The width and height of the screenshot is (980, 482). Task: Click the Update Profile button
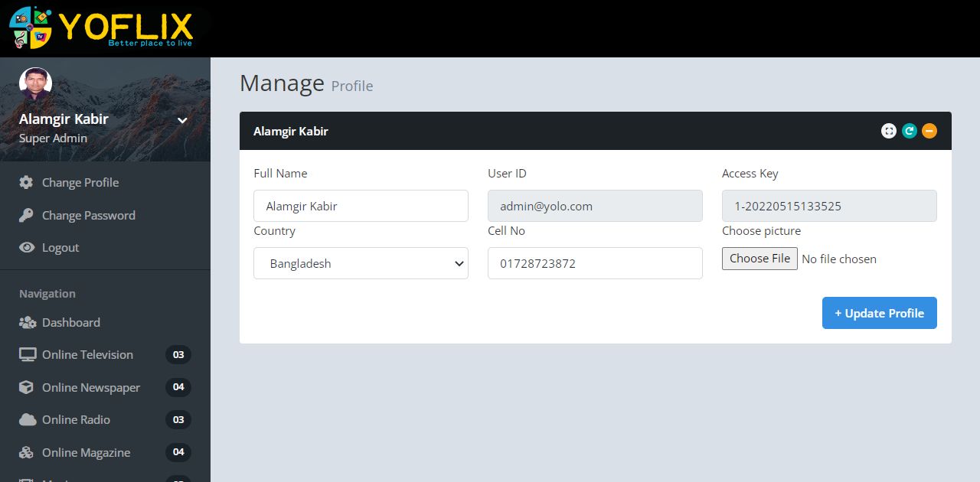(x=879, y=313)
